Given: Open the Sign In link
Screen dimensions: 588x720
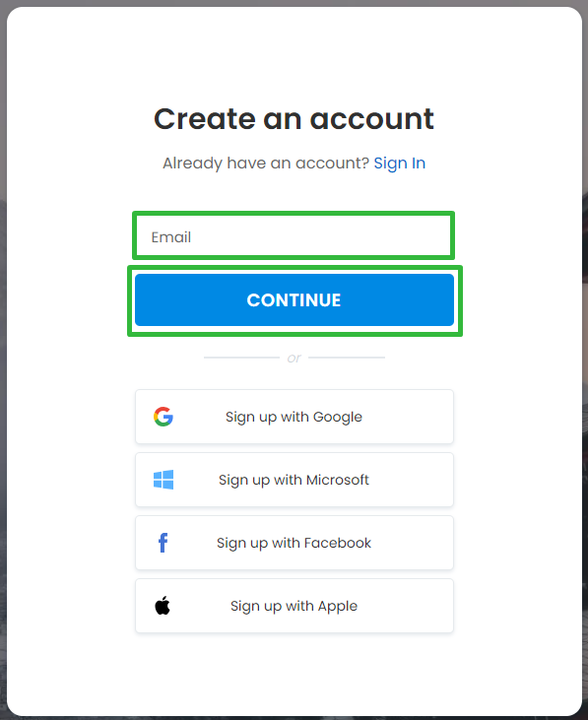Looking at the screenshot, I should [399, 164].
